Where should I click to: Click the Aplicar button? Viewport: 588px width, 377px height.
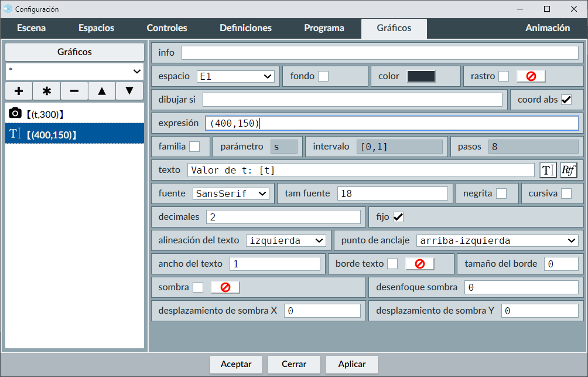tap(352, 364)
